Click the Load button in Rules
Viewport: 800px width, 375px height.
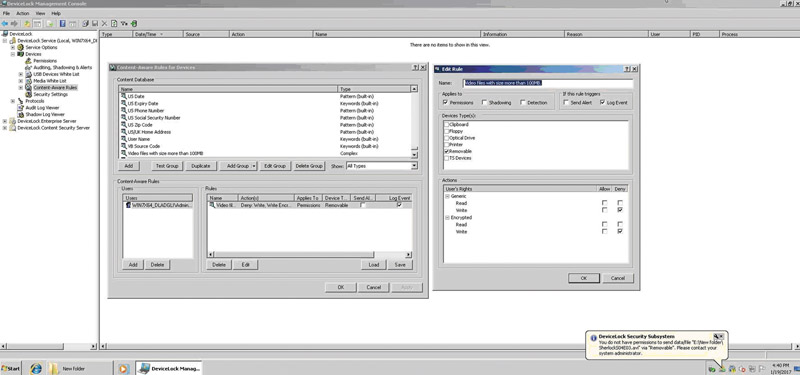[373, 265]
